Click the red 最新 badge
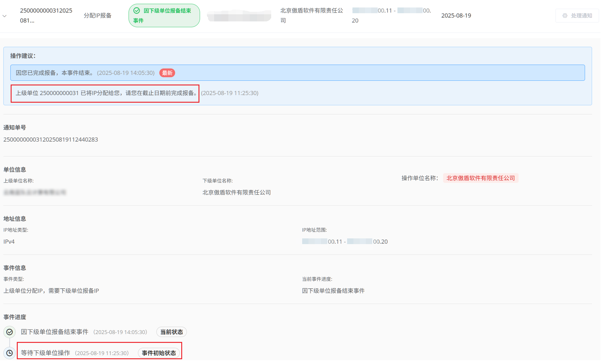This screenshot has width=602, height=364. [x=167, y=73]
